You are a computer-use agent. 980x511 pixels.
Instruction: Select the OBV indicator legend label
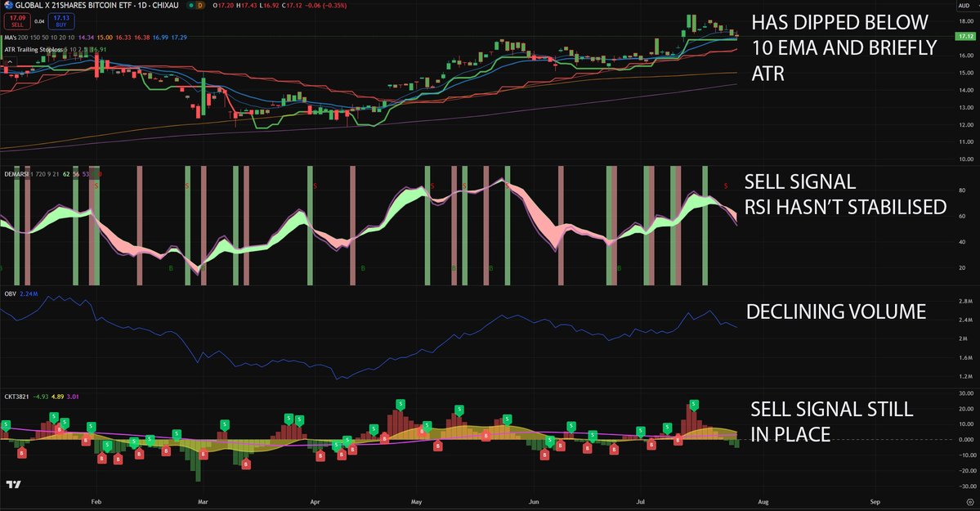click(10, 294)
